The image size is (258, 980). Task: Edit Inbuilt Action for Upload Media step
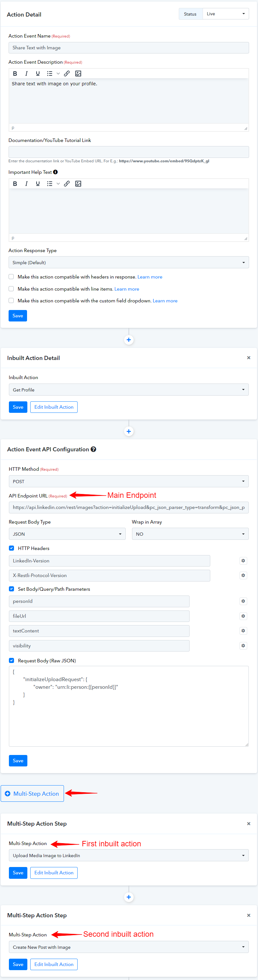click(54, 873)
